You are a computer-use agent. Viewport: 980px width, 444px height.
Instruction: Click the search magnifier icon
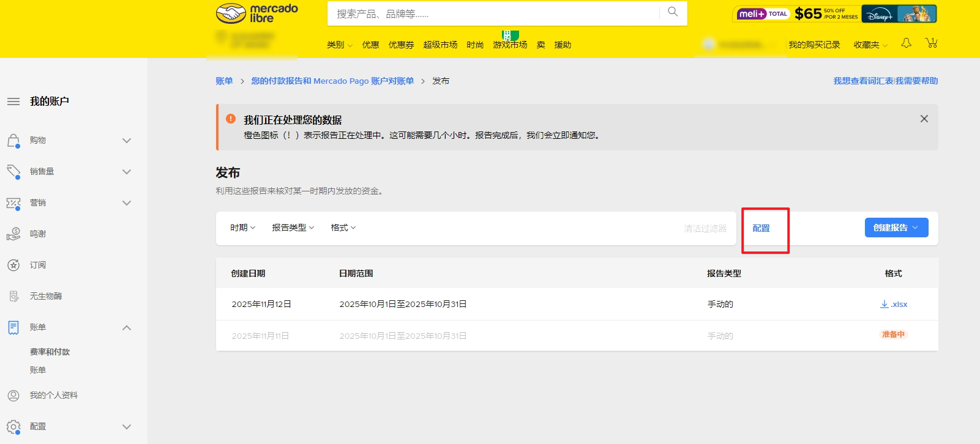[673, 12]
